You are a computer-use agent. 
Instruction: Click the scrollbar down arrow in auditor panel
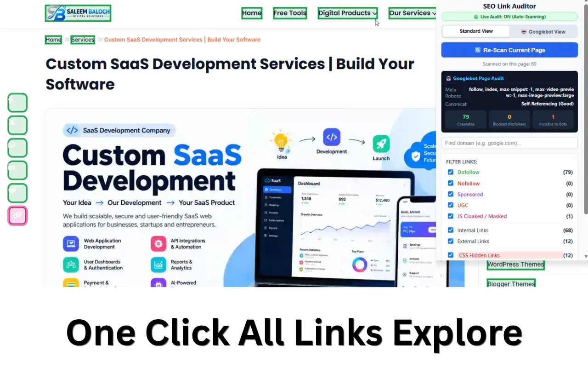(x=586, y=256)
